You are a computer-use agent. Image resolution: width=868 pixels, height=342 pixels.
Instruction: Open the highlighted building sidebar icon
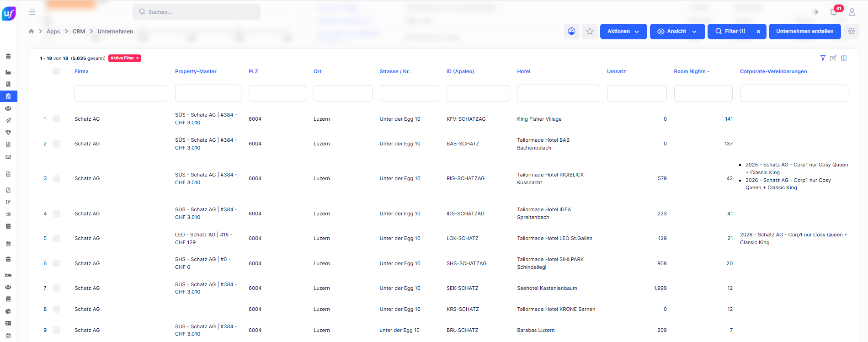[x=8, y=96]
